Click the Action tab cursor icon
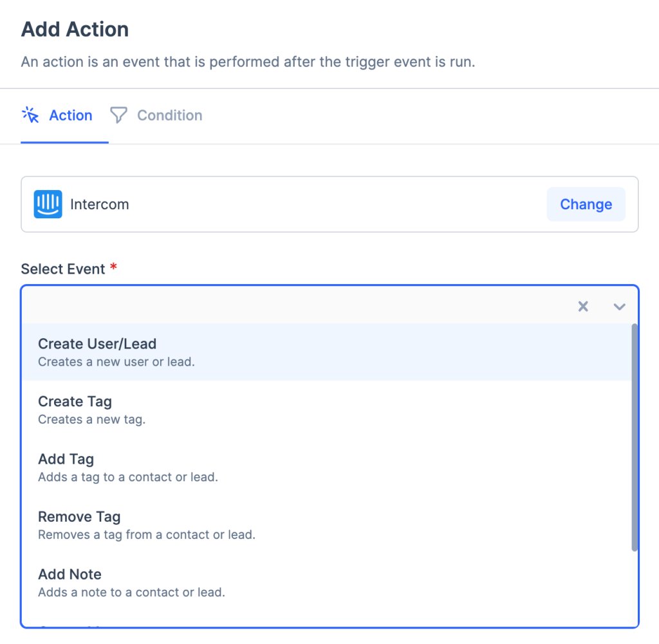The width and height of the screenshot is (659, 644). [x=30, y=115]
